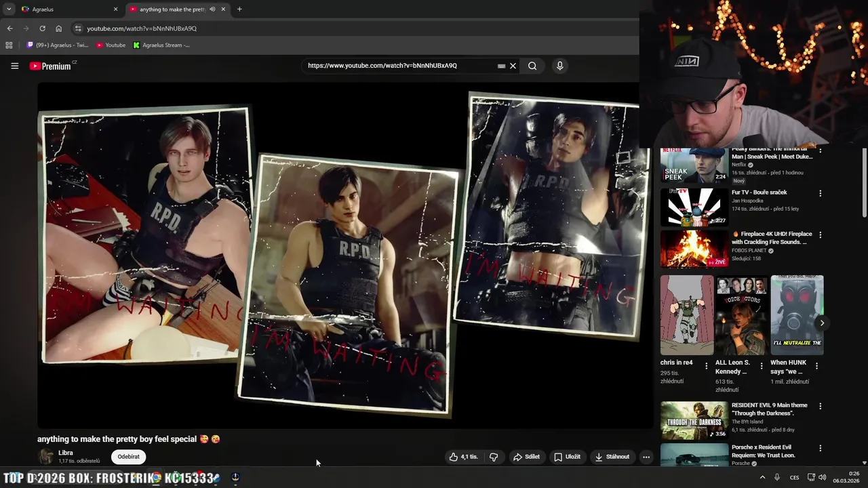The width and height of the screenshot is (868, 488).
Task: Start voice search with microphone icon
Action: 559,66
